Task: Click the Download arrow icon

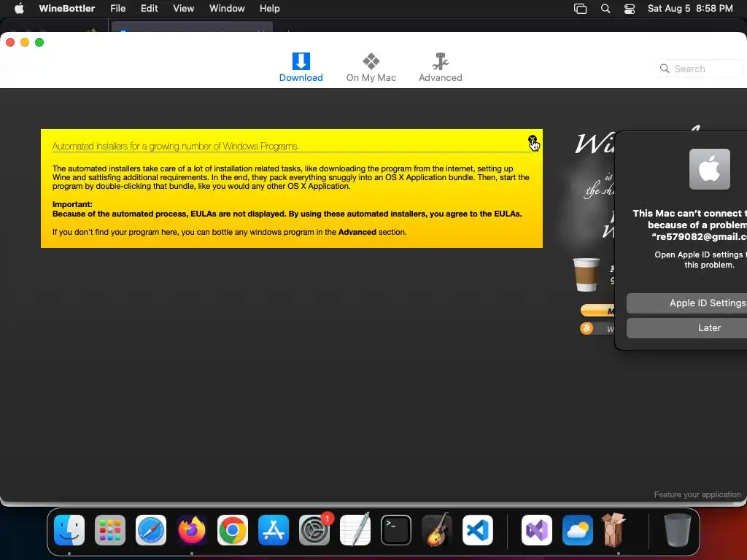Action: pyautogui.click(x=301, y=61)
